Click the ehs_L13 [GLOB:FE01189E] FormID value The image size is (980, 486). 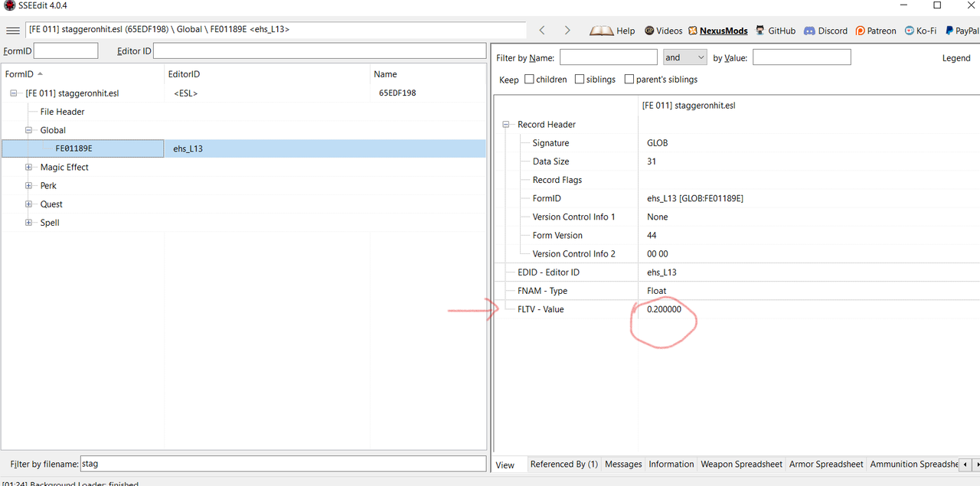tap(694, 198)
